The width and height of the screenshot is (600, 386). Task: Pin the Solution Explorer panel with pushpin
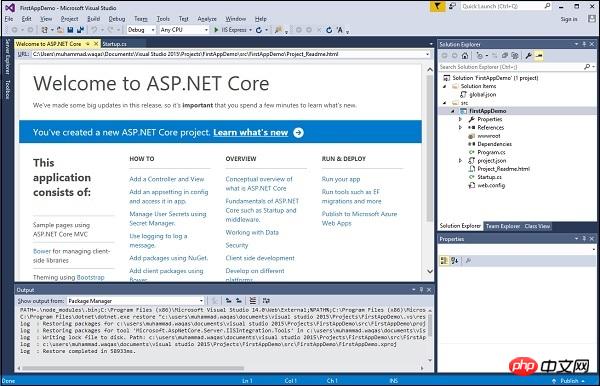click(584, 44)
